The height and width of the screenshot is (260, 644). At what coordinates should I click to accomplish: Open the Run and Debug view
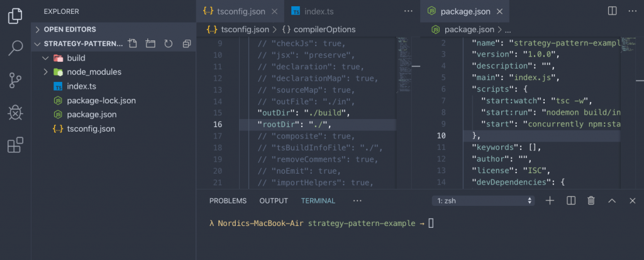click(x=15, y=113)
